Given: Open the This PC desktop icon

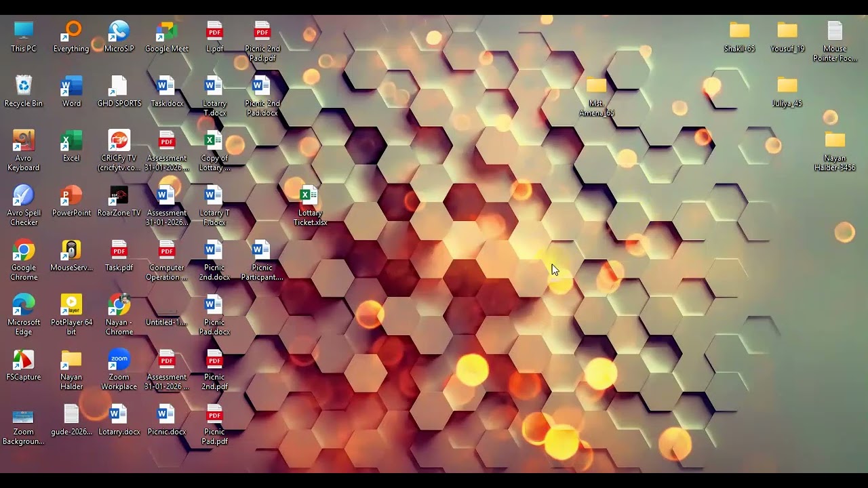Looking at the screenshot, I should tap(24, 37).
